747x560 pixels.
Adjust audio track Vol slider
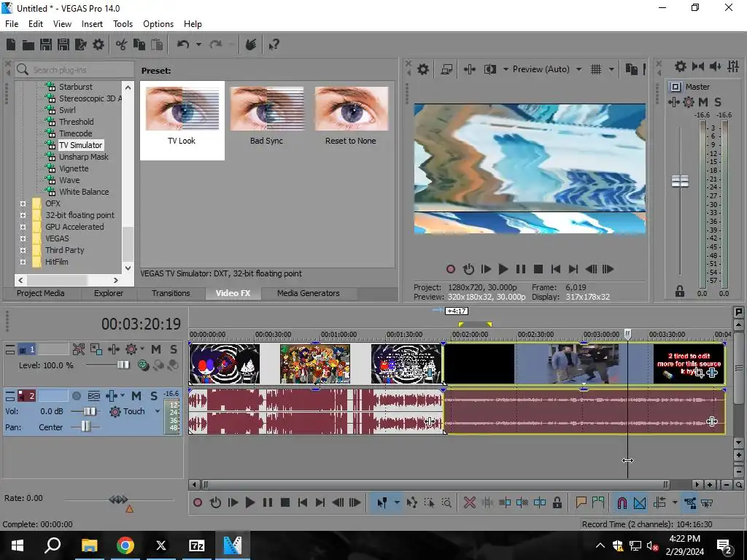(89, 411)
